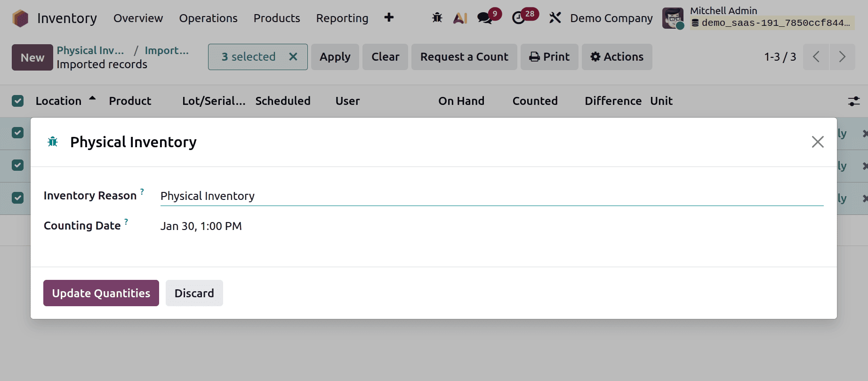Open the Inventory app cube icon
This screenshot has width=868, height=381.
(x=20, y=18)
